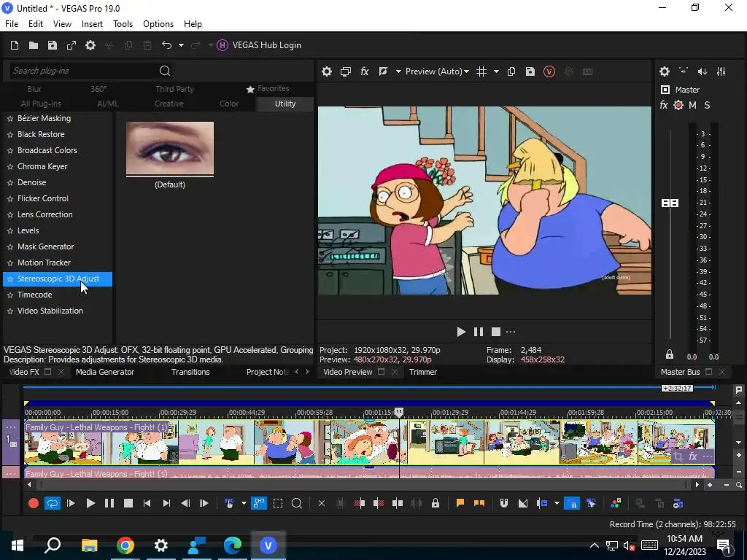Go to start of project

(x=147, y=503)
